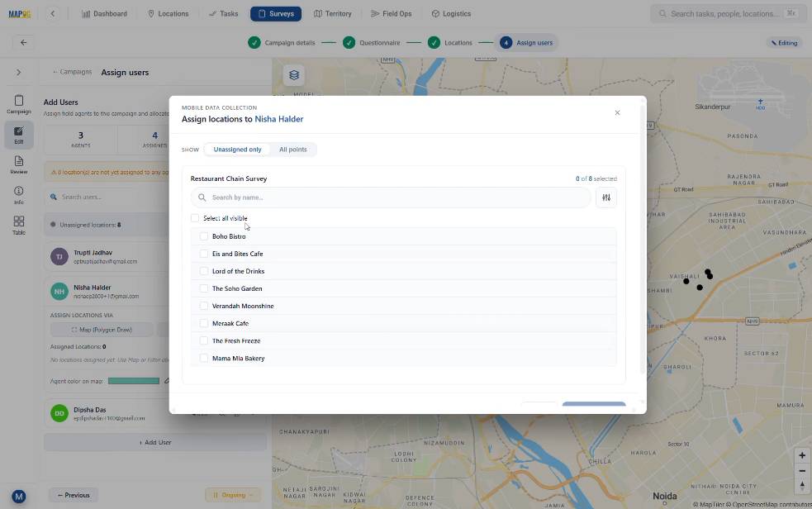Image resolution: width=812 pixels, height=509 pixels.
Task: Click the Add User button
Action: pos(155,442)
